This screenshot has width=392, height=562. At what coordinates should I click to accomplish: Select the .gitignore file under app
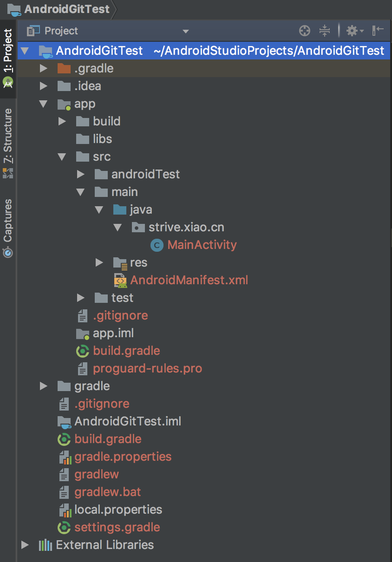[x=120, y=316]
